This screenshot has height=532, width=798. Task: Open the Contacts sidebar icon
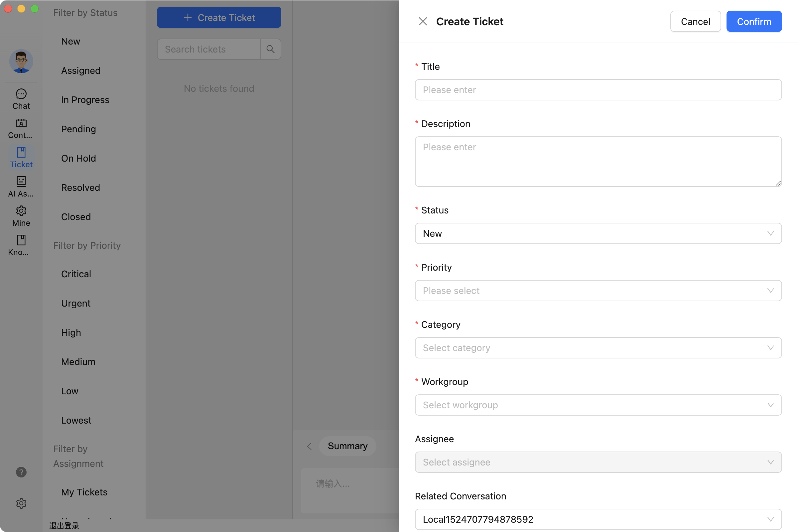click(21, 128)
